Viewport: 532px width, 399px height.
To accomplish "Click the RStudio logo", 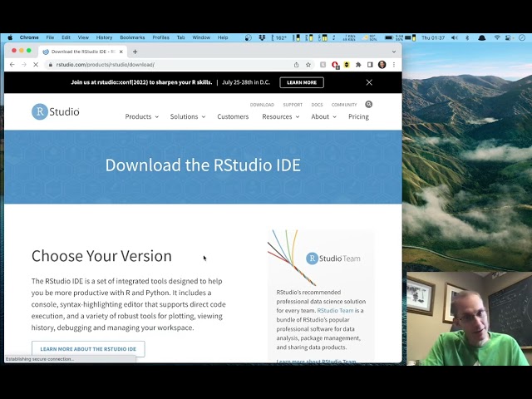I will [x=56, y=111].
